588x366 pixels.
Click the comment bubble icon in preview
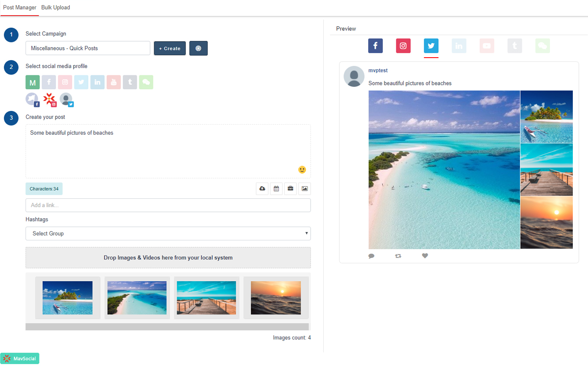click(x=371, y=256)
